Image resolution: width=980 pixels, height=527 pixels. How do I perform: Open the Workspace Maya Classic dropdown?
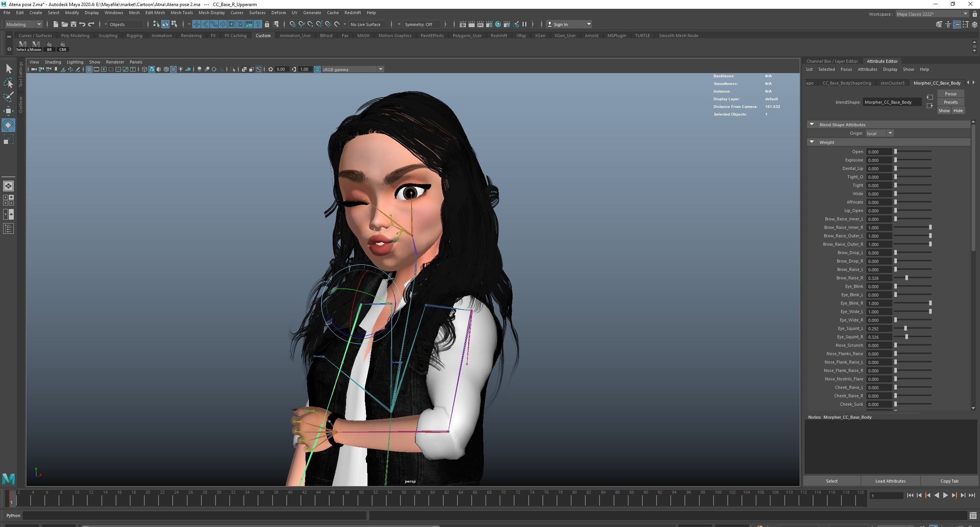[x=933, y=14]
